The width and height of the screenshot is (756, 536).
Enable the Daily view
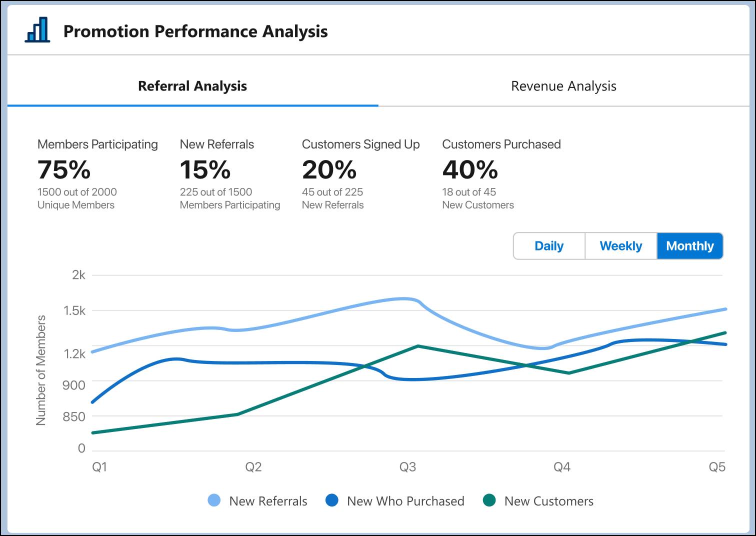[x=548, y=245]
